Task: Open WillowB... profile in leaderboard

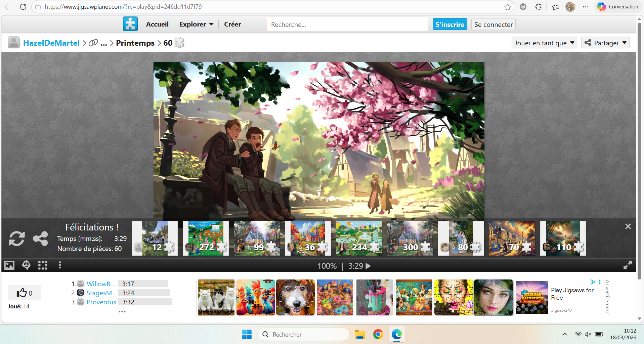Action: 101,284
